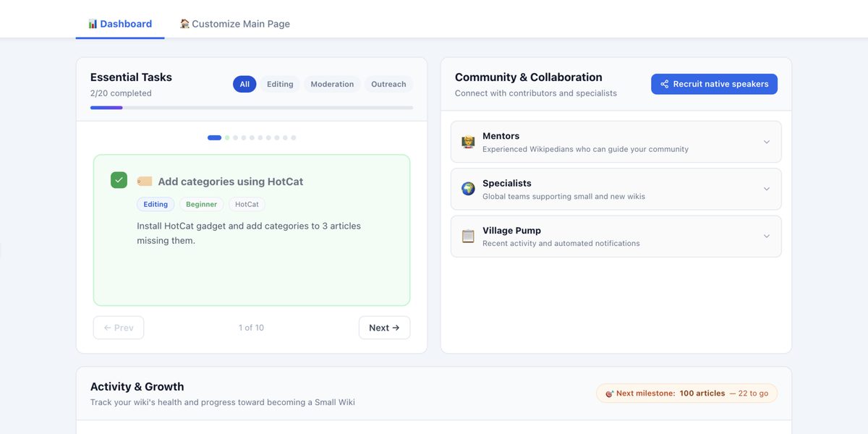This screenshot has height=434, width=868.
Task: Expand the Specialists section chevron
Action: [767, 189]
